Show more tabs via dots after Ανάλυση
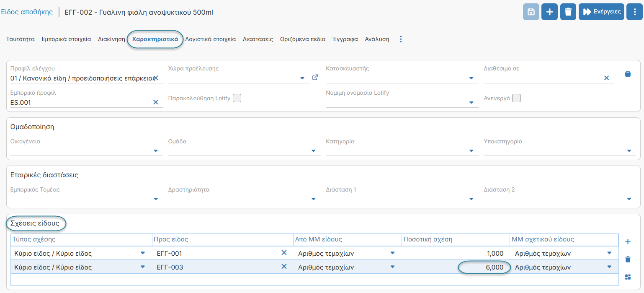 (401, 39)
